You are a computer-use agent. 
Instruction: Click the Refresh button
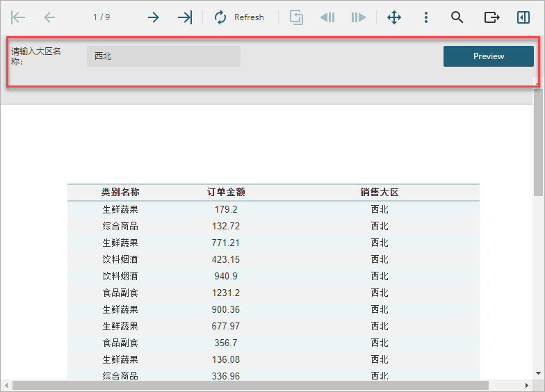239,17
